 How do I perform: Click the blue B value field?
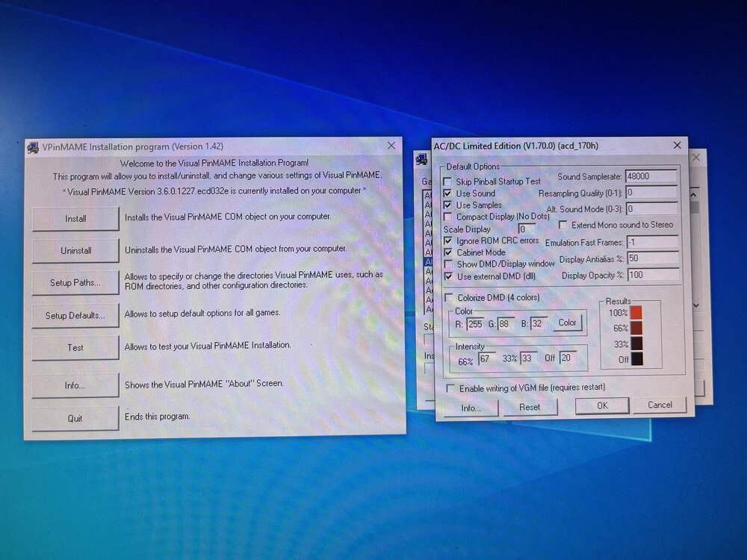pyautogui.click(x=539, y=324)
